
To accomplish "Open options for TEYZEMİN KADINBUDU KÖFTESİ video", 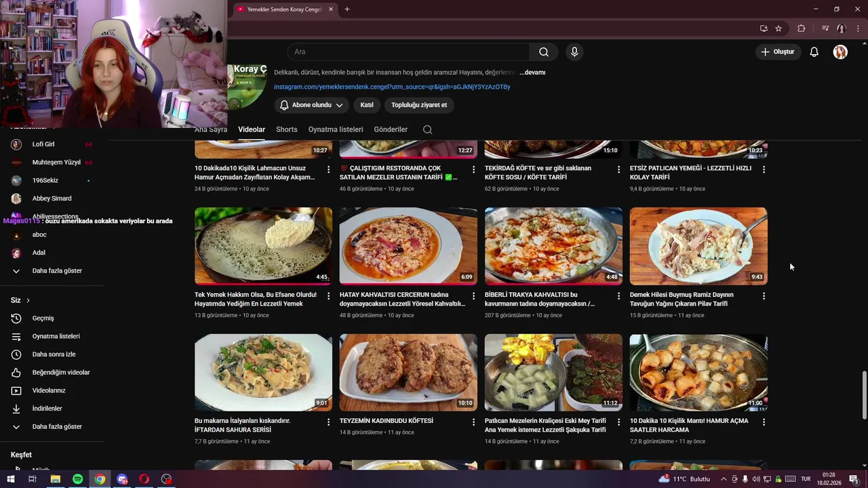I will [x=473, y=422].
